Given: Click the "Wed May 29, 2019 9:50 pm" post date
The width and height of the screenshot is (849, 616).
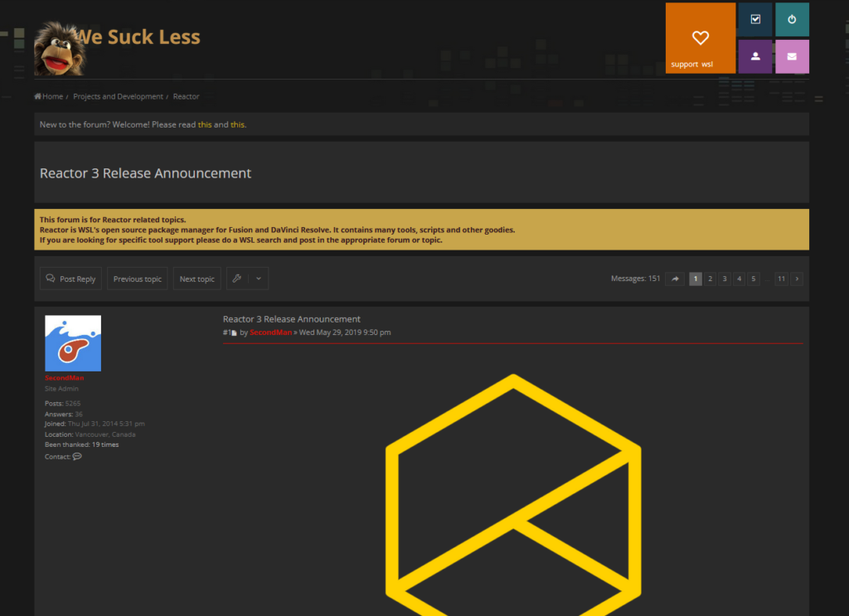Looking at the screenshot, I should pos(345,332).
